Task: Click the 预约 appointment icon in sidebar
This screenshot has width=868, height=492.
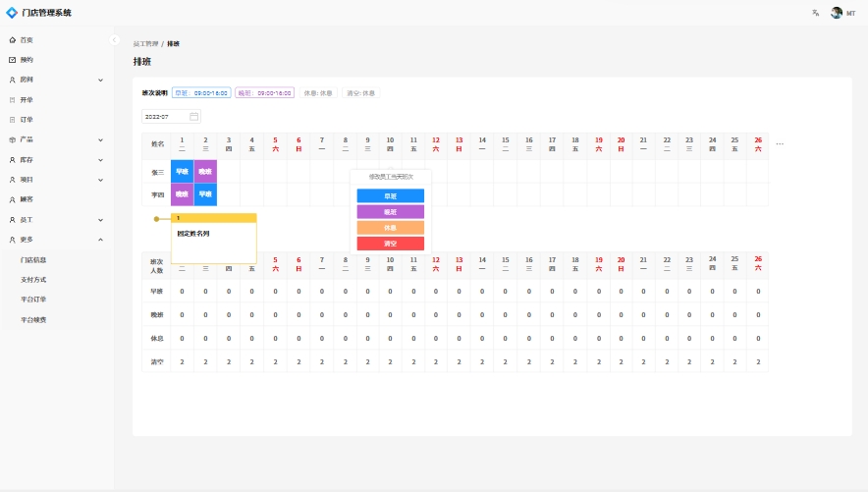Action: pyautogui.click(x=12, y=60)
